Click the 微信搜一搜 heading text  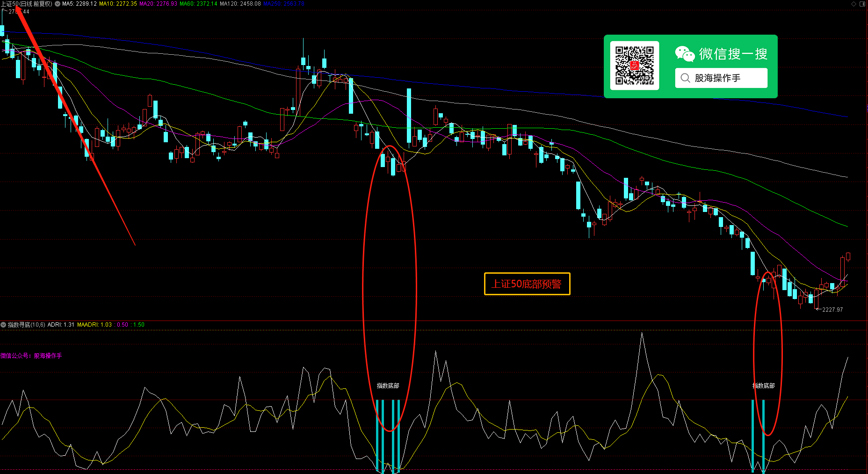pyautogui.click(x=733, y=54)
